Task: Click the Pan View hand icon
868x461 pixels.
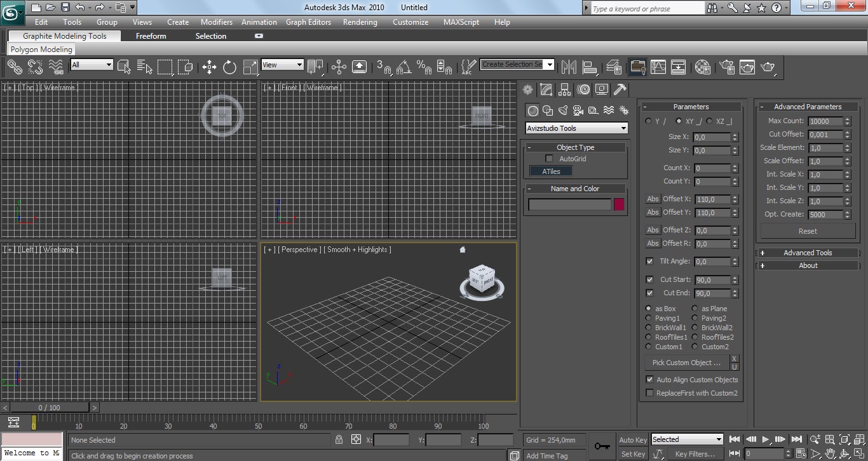Action: 831,453
